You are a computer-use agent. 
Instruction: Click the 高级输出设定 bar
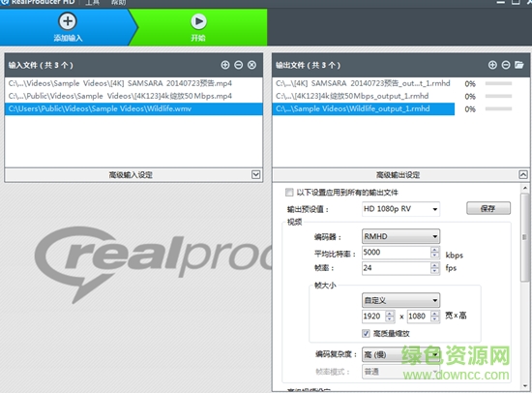[x=401, y=174]
